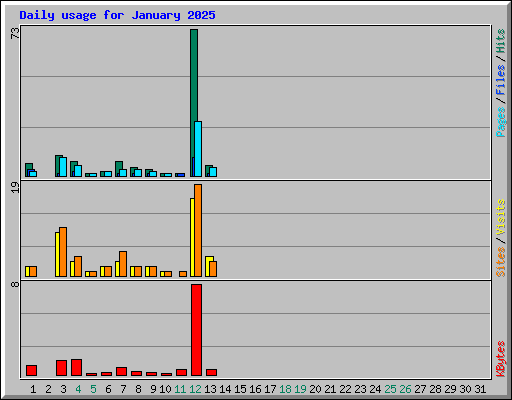Click the 73 maximum value axis label
Viewport: 512px width, 400px height.
15,33
